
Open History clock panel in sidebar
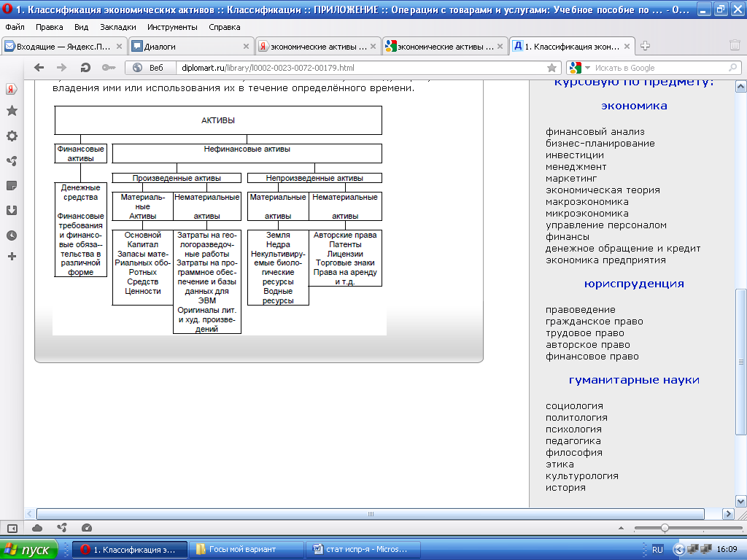[12, 236]
